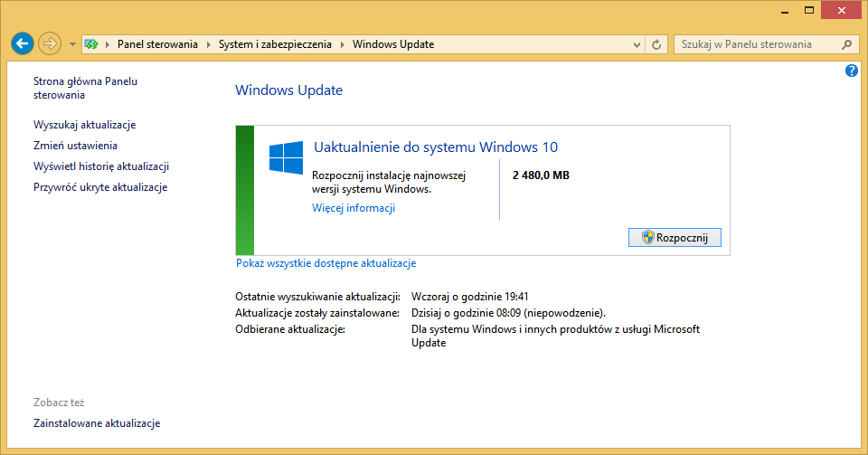Open Zmień ustawienia link
This screenshot has width=868, height=455.
(75, 146)
